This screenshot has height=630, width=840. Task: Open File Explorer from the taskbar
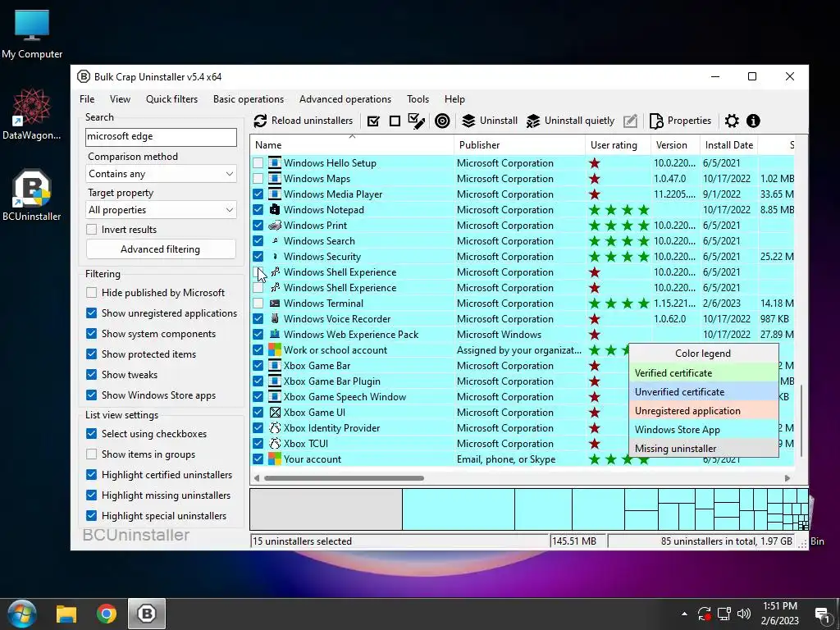click(x=66, y=614)
